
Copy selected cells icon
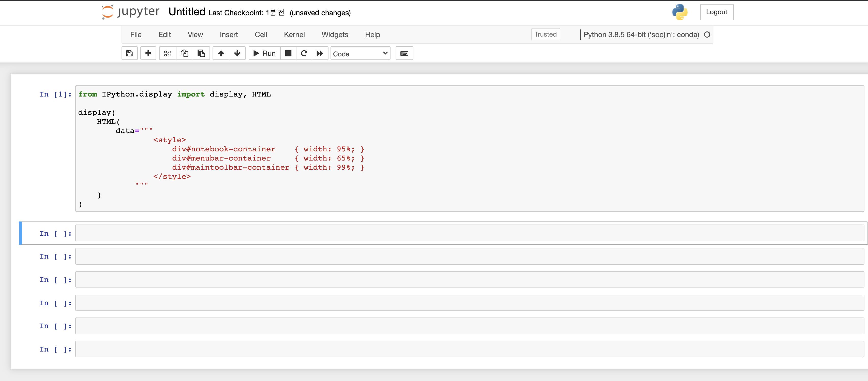(184, 53)
